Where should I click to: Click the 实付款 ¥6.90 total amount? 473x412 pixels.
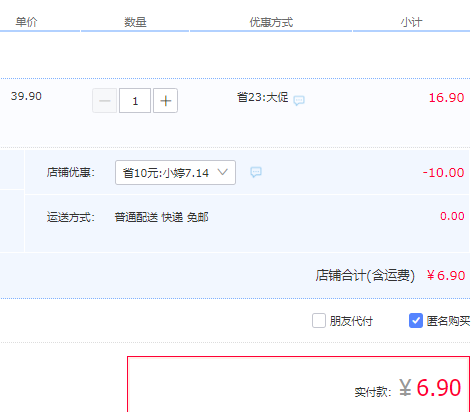point(430,388)
